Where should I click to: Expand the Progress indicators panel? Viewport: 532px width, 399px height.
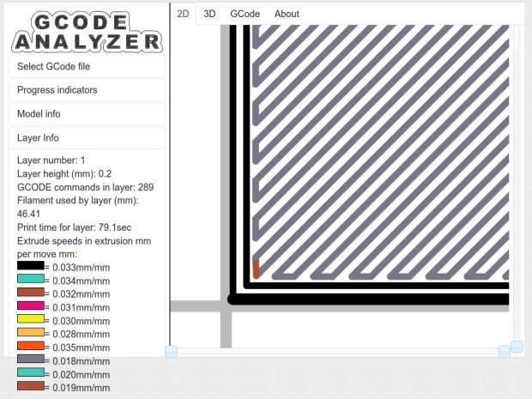[87, 90]
